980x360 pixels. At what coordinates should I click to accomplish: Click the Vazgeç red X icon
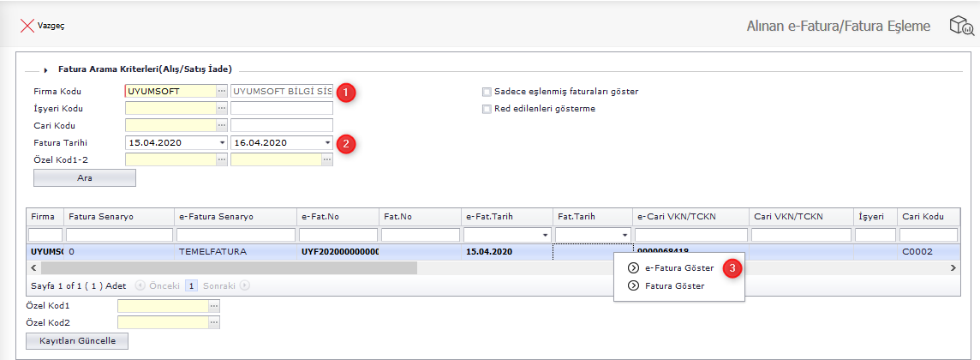27,26
